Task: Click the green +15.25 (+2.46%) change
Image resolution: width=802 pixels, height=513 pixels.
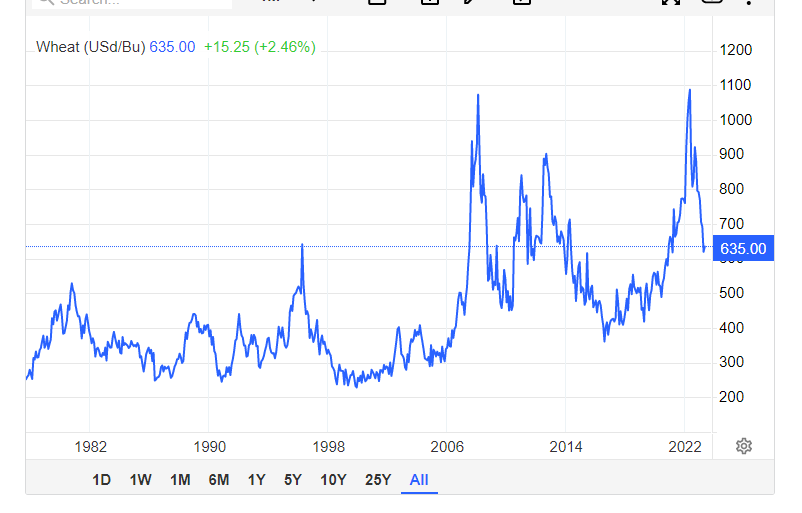Action: [260, 47]
